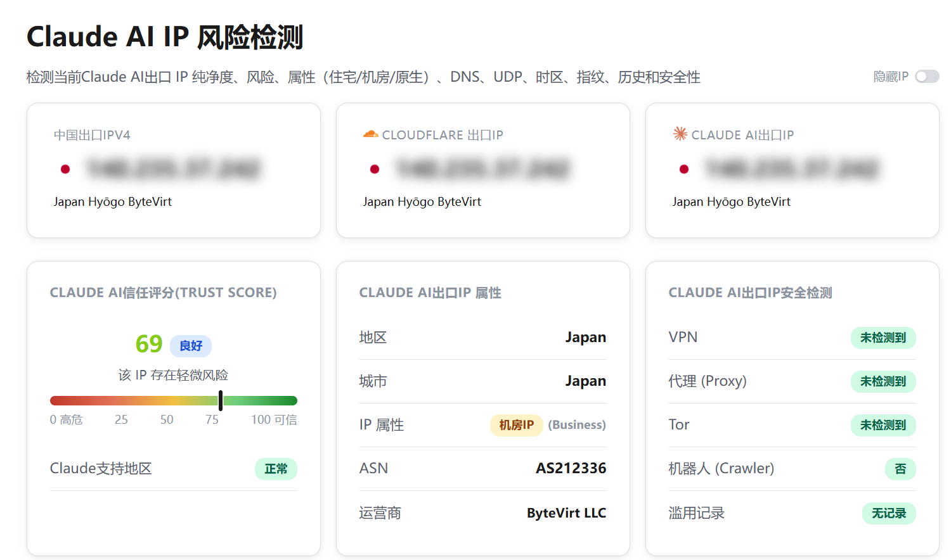Click the blurred IP in Claude AI出口IP card
The image size is (951, 560).
tap(792, 169)
